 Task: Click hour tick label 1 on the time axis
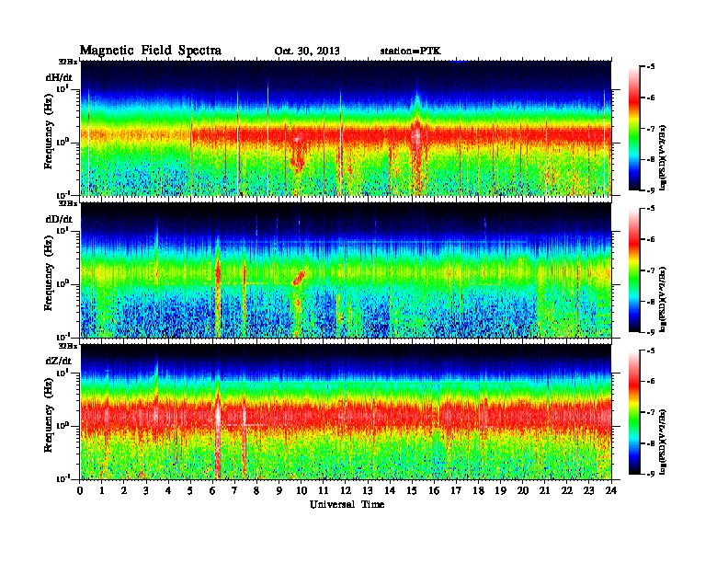pos(102,490)
